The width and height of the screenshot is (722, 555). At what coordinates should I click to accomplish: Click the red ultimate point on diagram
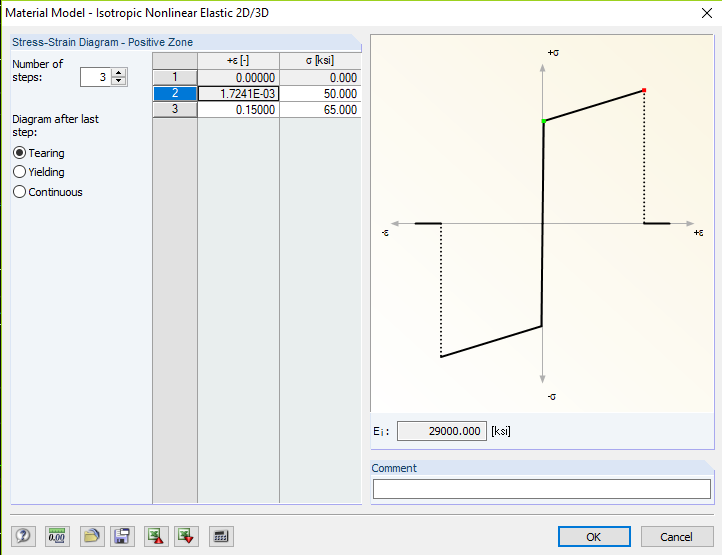point(644,90)
